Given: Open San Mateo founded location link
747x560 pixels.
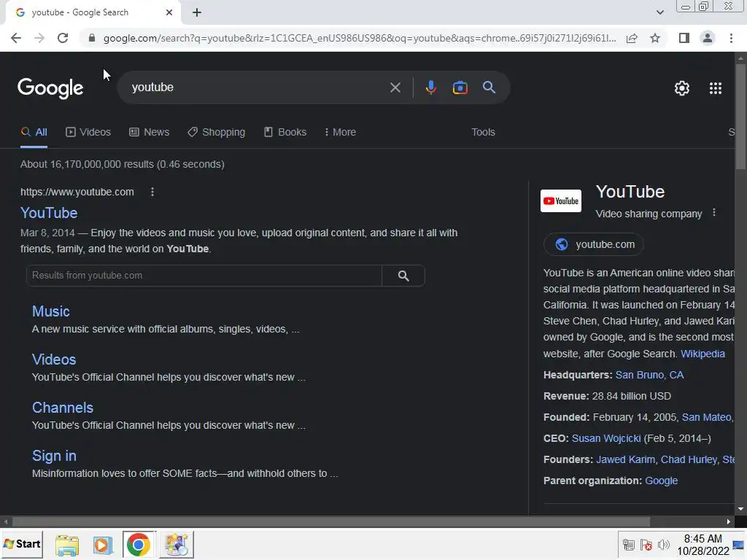Looking at the screenshot, I should click(x=708, y=418).
